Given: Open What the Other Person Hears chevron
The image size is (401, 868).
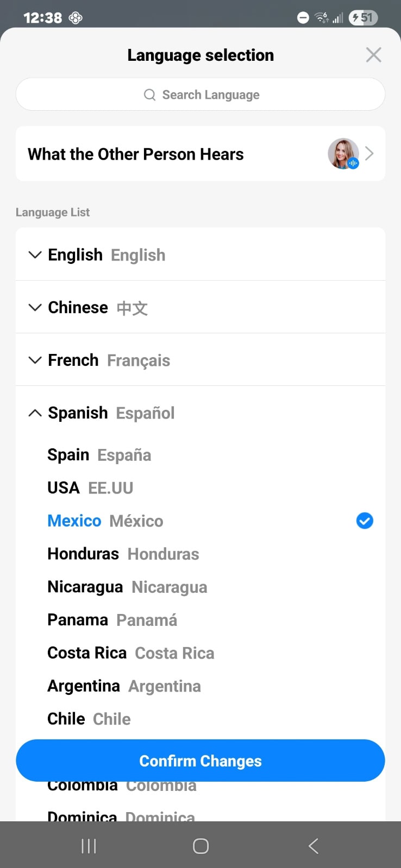Looking at the screenshot, I should [x=369, y=154].
